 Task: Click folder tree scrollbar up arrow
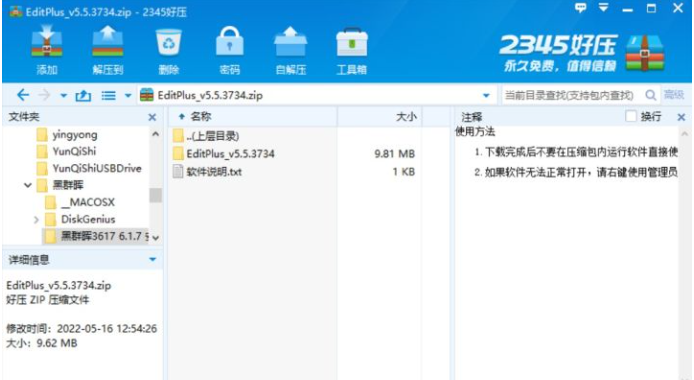click(x=155, y=134)
